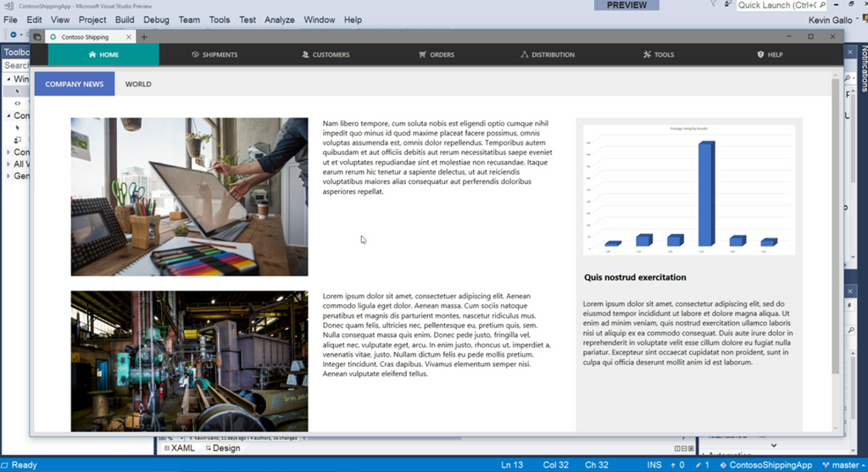Open the Window menu
The image size is (868, 472).
coord(320,20)
